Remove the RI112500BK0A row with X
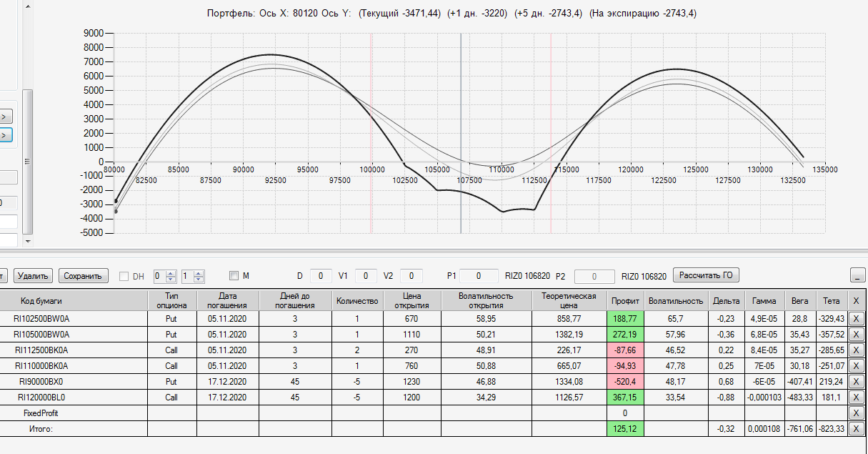 857,350
